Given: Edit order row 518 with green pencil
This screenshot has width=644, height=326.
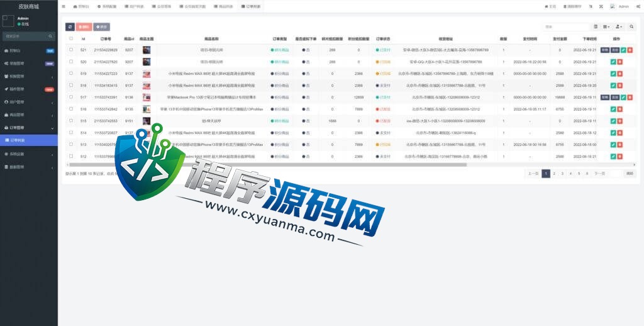Looking at the screenshot, I should point(613,86).
